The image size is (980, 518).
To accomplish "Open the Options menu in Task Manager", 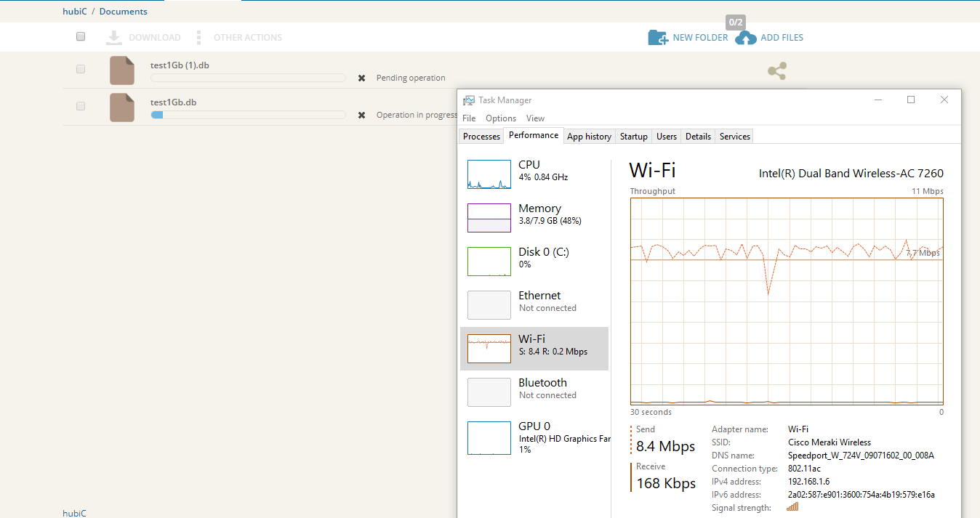I will pos(501,118).
